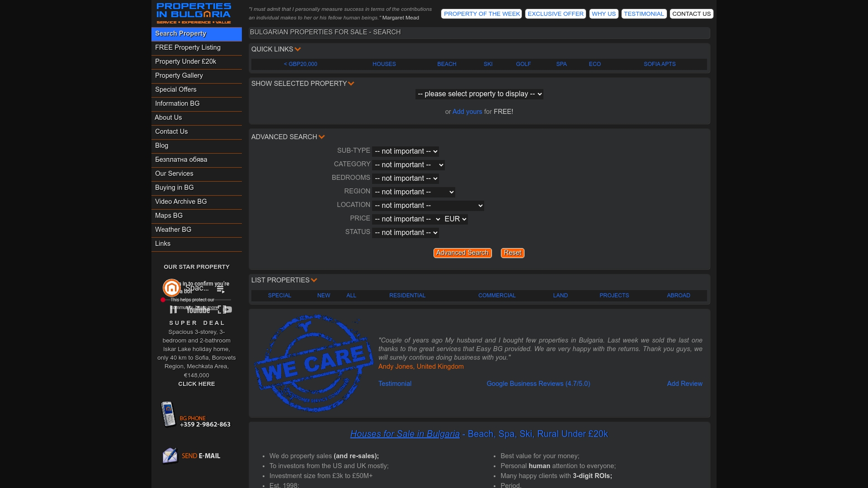Screen dimensions: 868x488
Task: Collapse the ADVANCED SEARCH section
Action: pos(321,136)
